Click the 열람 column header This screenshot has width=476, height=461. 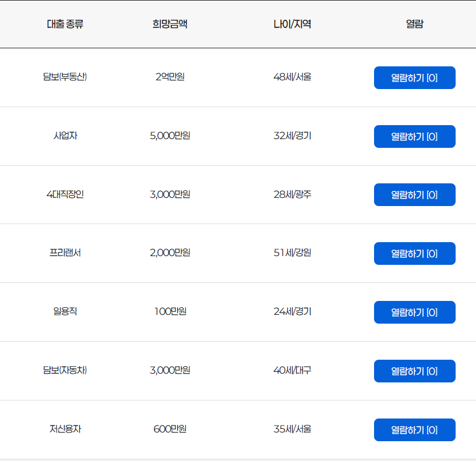point(414,24)
